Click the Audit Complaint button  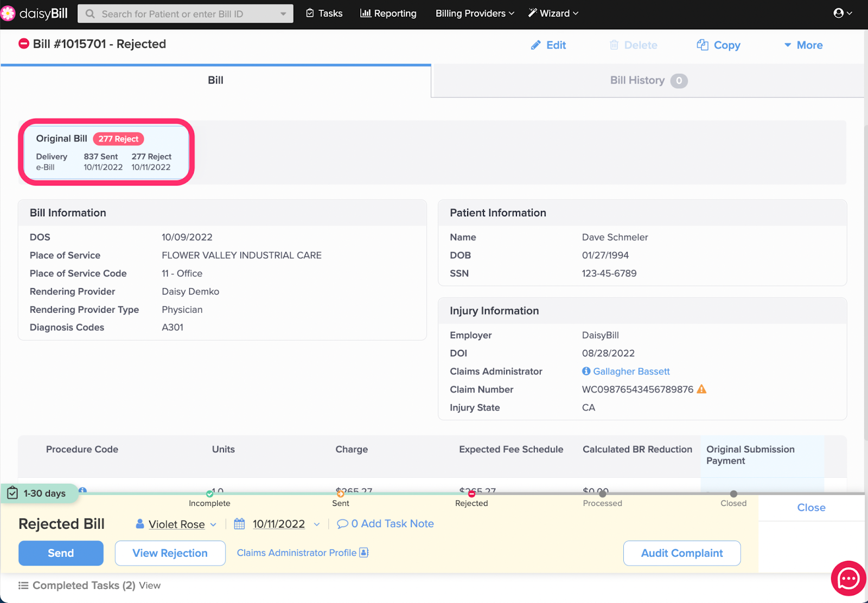pos(681,553)
